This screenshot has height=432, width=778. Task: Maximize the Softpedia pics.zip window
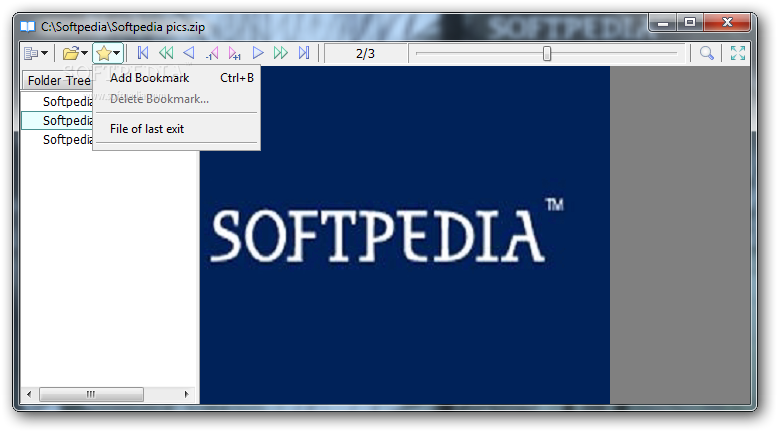(x=690, y=23)
